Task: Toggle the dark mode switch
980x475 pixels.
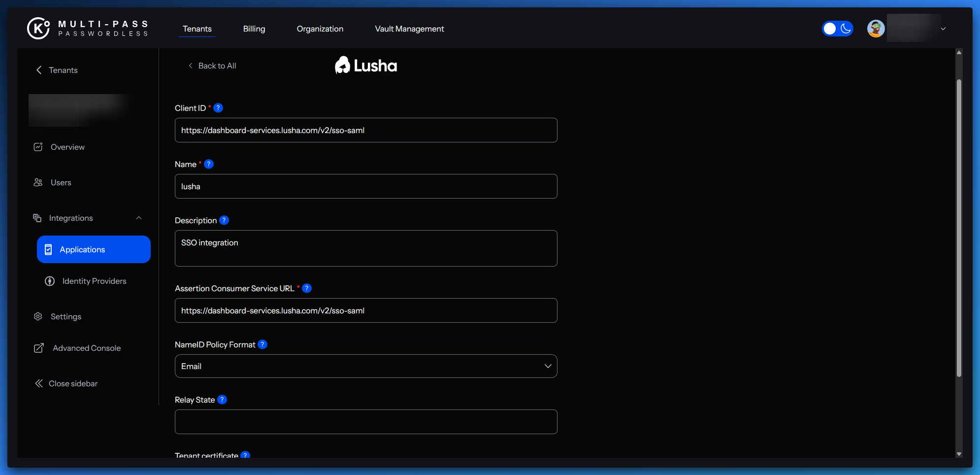Action: (x=837, y=29)
